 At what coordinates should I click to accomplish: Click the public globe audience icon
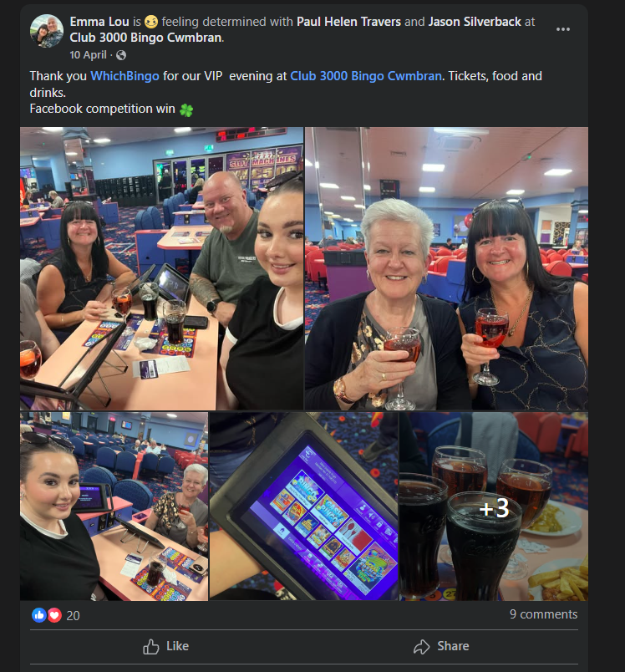[x=121, y=55]
